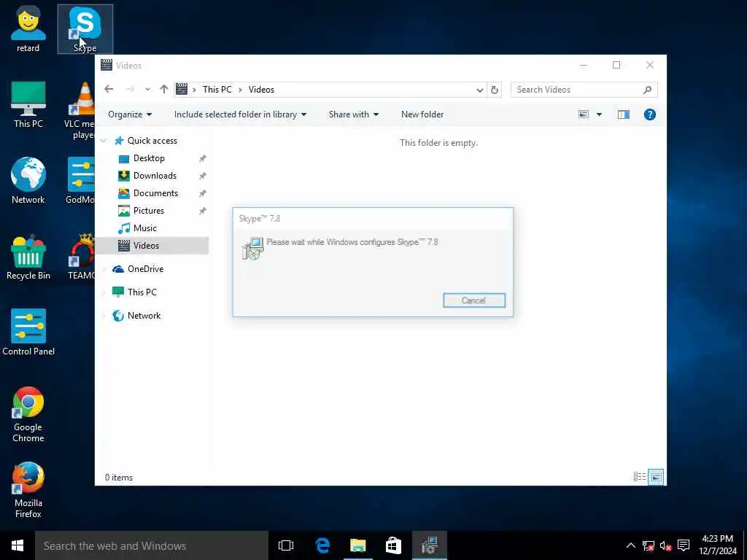The image size is (747, 560).
Task: Open Microsoft Edge from the taskbar
Action: click(322, 545)
